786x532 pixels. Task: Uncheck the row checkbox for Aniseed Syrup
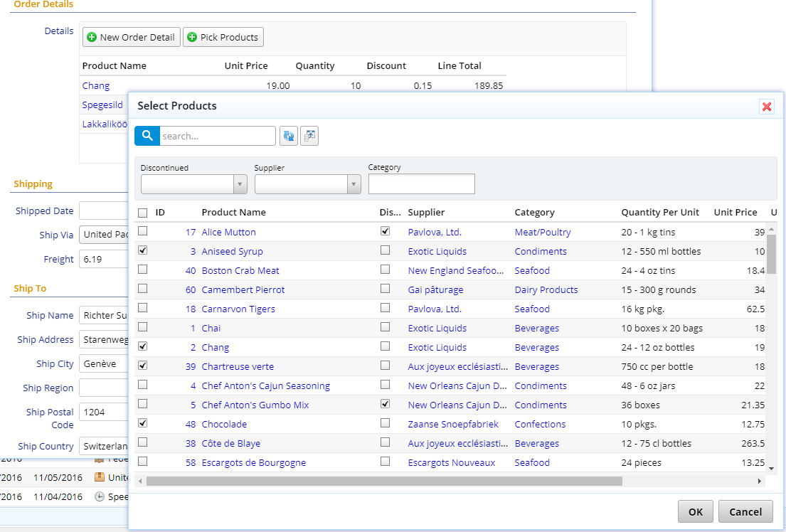[x=142, y=250]
